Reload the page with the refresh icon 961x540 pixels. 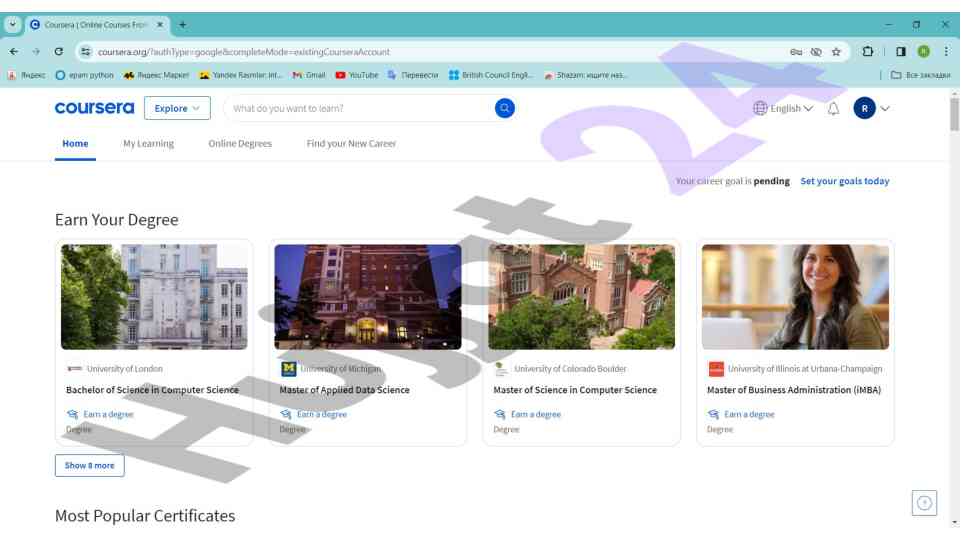(x=59, y=52)
